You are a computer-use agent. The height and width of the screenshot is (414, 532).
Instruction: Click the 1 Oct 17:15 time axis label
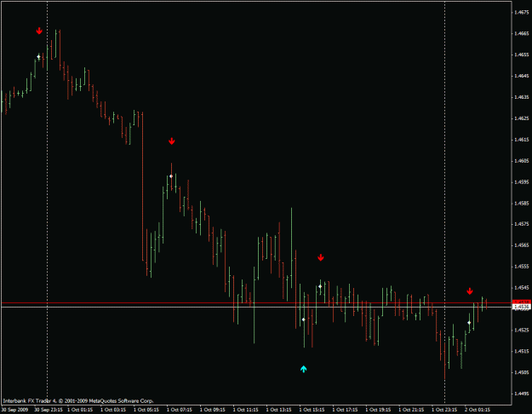(345, 410)
